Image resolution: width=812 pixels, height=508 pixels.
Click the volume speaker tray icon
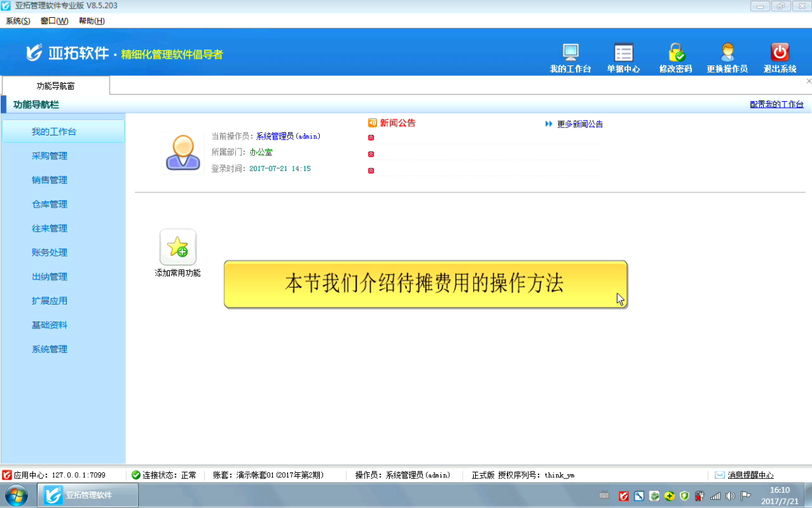click(730, 495)
